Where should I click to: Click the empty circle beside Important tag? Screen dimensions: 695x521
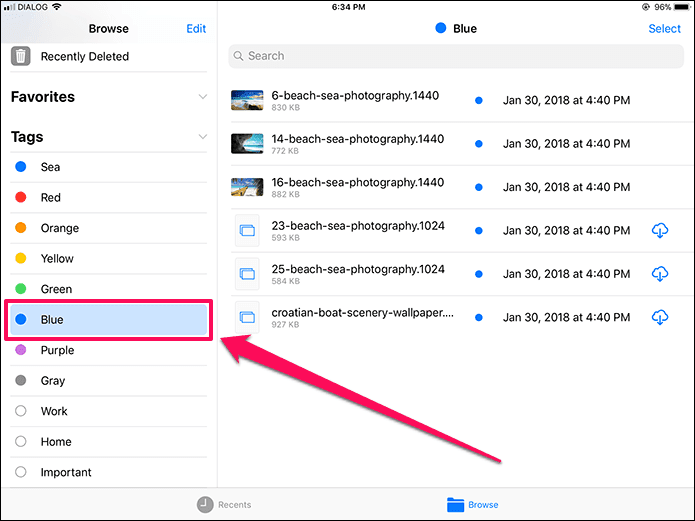tap(21, 472)
